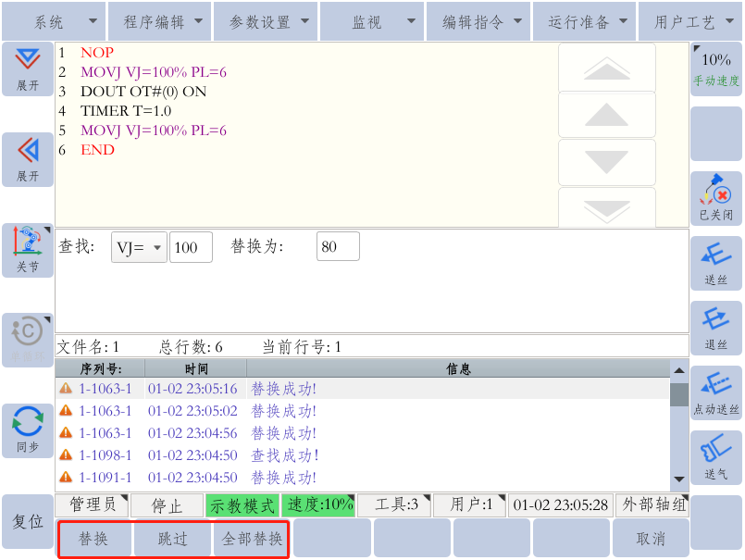Click the 替换为 replacement value field
The height and width of the screenshot is (560, 745).
(x=338, y=247)
